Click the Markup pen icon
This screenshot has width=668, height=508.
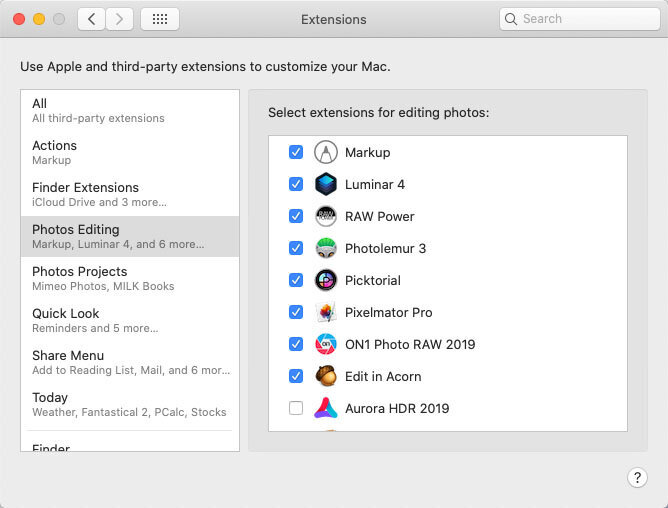(x=326, y=152)
